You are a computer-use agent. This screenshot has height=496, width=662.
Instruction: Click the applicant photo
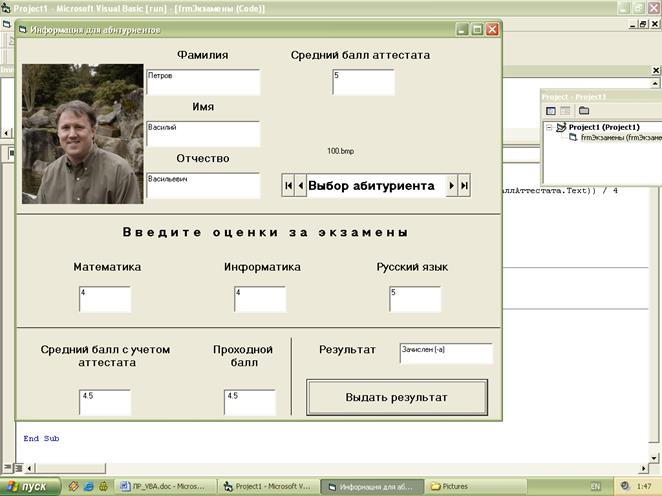83,134
